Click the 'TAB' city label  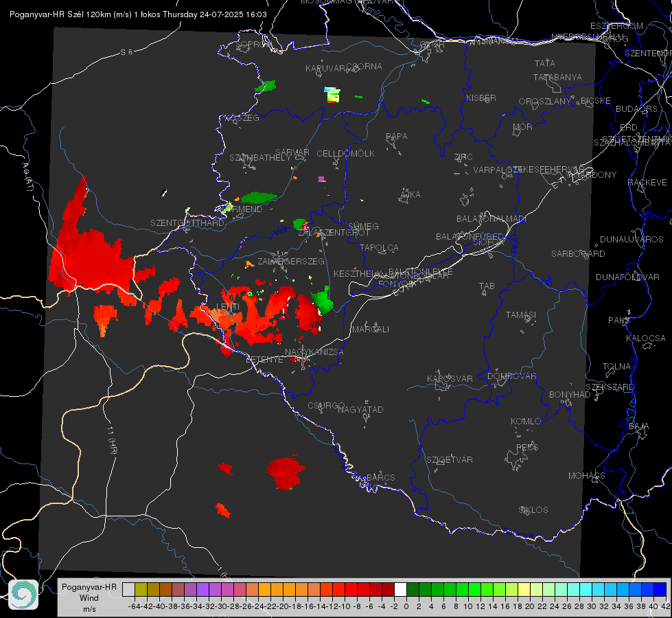click(487, 286)
